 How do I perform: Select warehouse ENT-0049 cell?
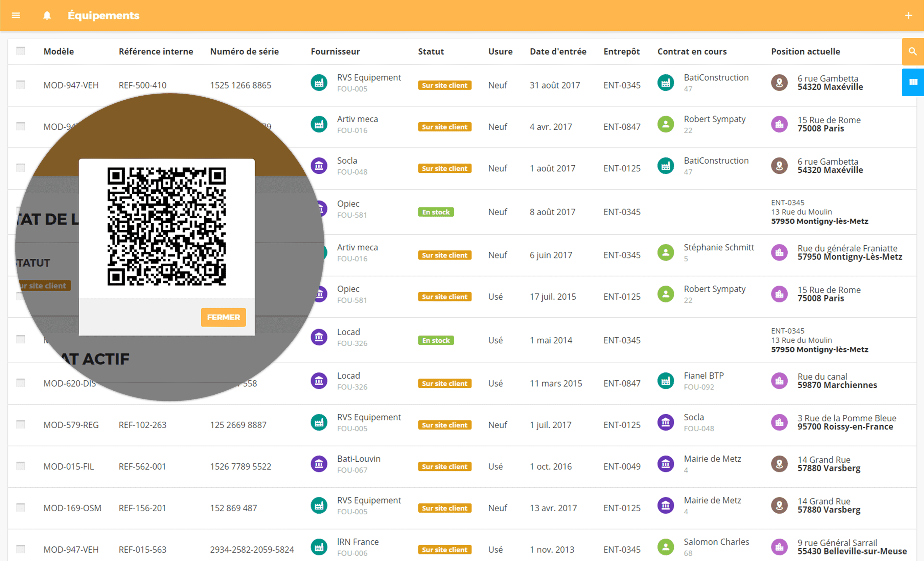(x=622, y=467)
